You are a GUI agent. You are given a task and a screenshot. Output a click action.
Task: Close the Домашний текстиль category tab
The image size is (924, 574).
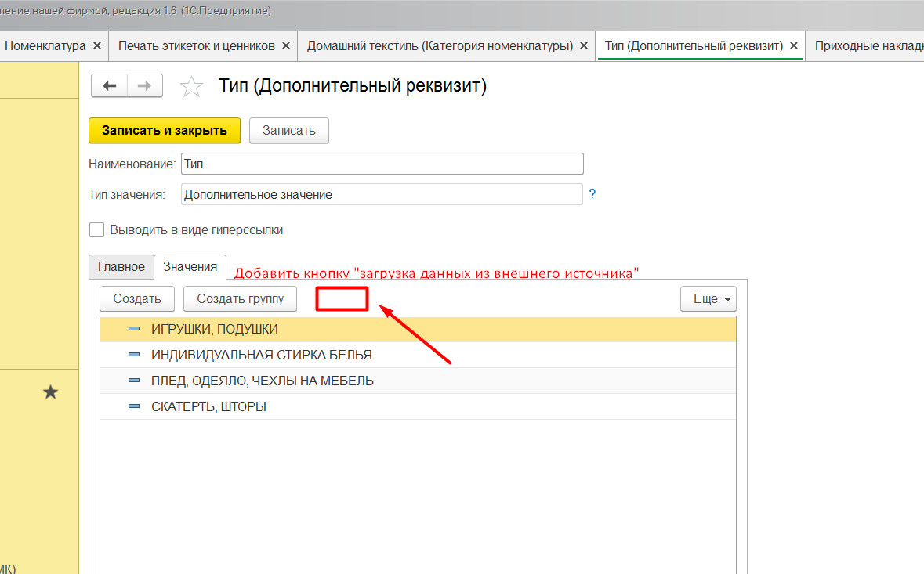pyautogui.click(x=584, y=46)
